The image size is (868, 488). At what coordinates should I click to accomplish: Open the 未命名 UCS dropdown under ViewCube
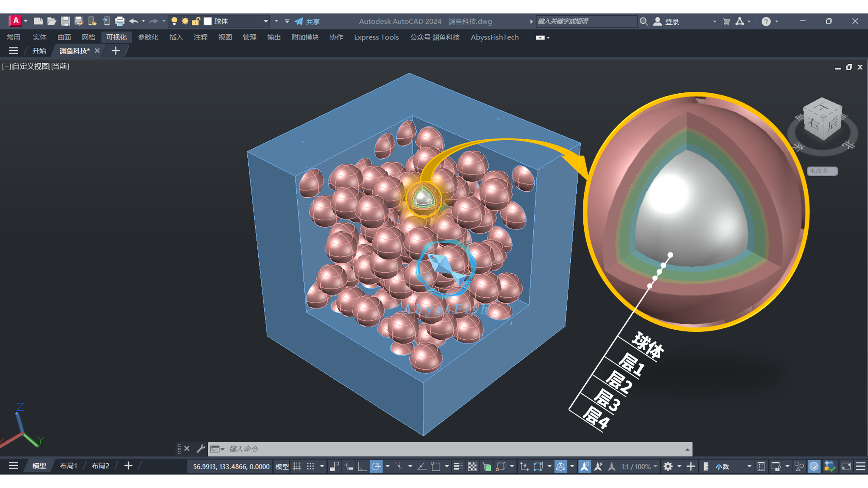[822, 171]
